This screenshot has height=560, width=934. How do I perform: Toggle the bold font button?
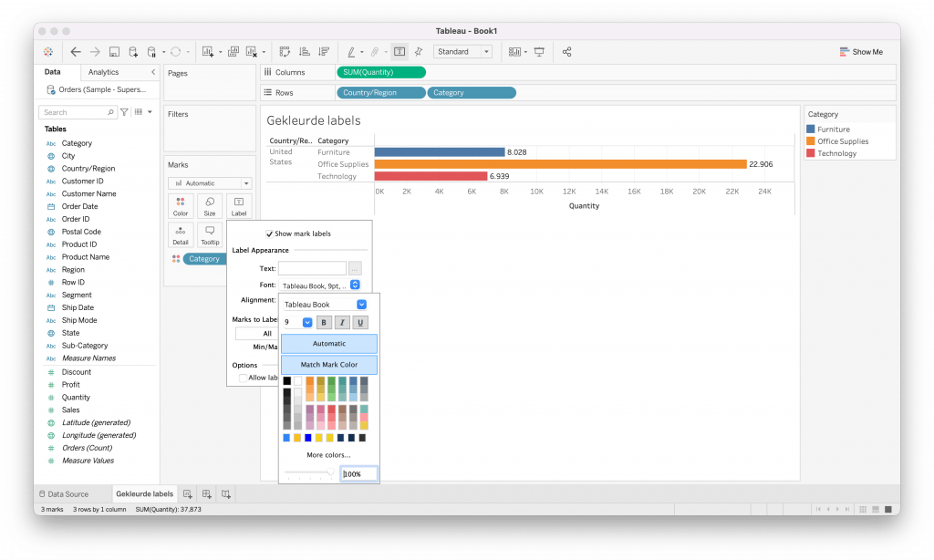pos(324,322)
